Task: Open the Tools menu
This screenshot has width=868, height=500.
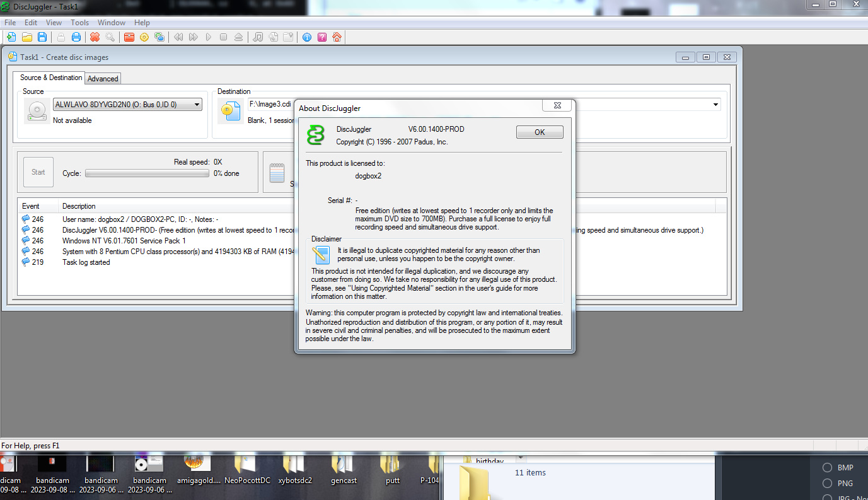Action: coord(79,23)
